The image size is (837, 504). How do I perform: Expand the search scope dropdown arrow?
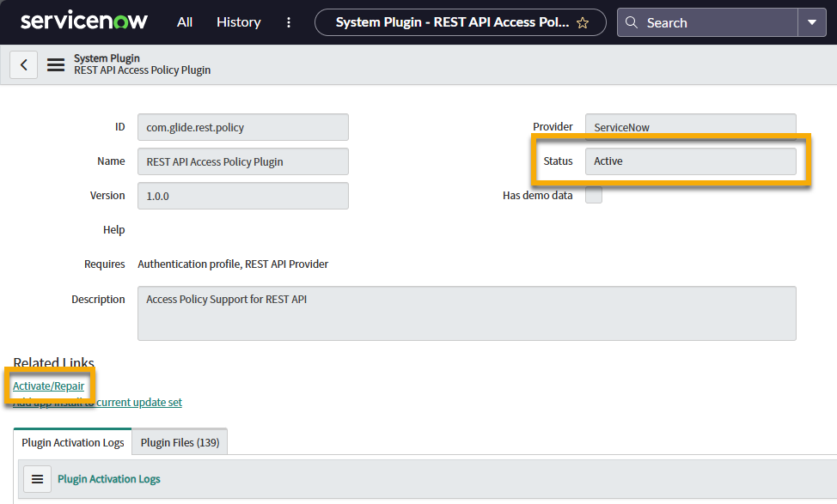click(x=812, y=22)
